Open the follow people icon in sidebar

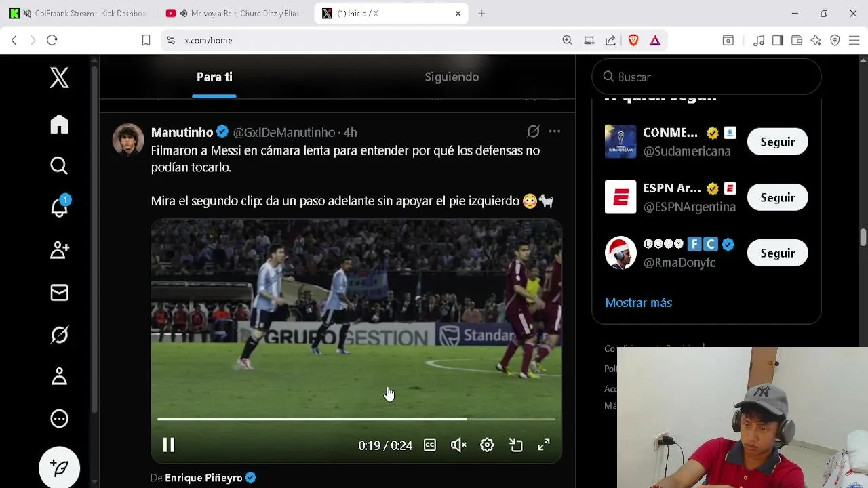(60, 250)
